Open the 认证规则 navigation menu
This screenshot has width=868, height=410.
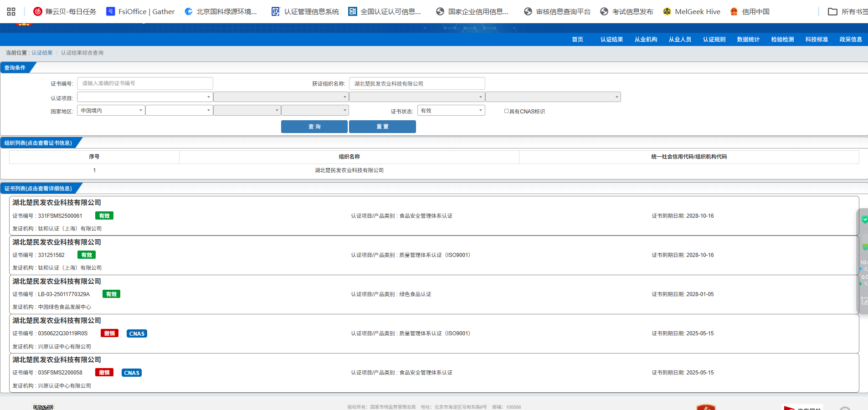[x=714, y=39]
